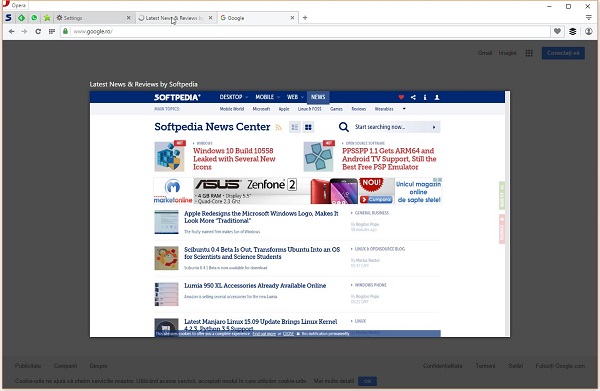
Task: Click the www.google.ro address field
Action: coord(305,31)
